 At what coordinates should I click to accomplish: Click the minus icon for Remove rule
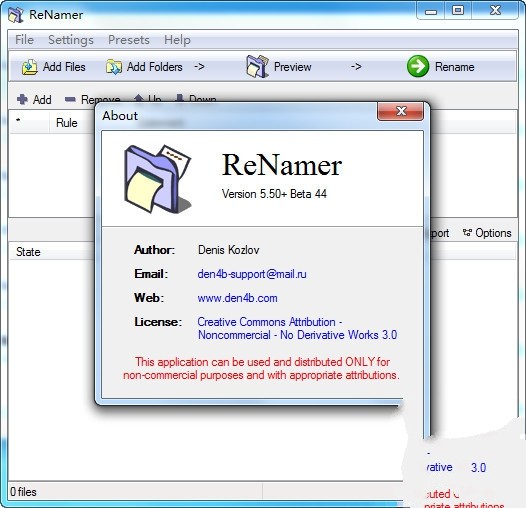70,99
